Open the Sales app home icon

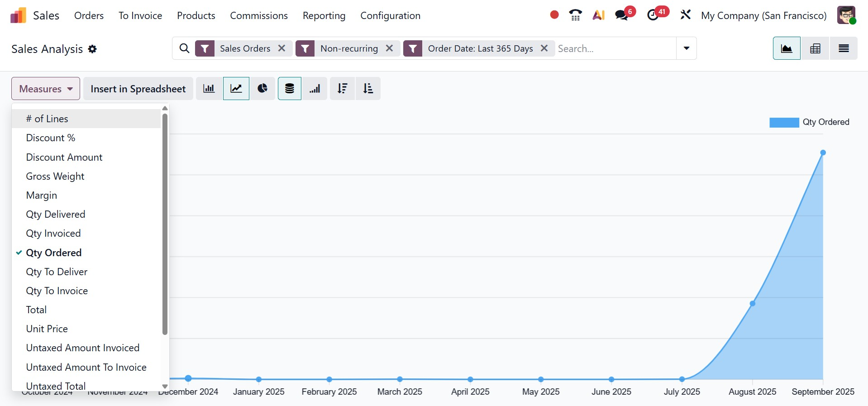(x=18, y=15)
